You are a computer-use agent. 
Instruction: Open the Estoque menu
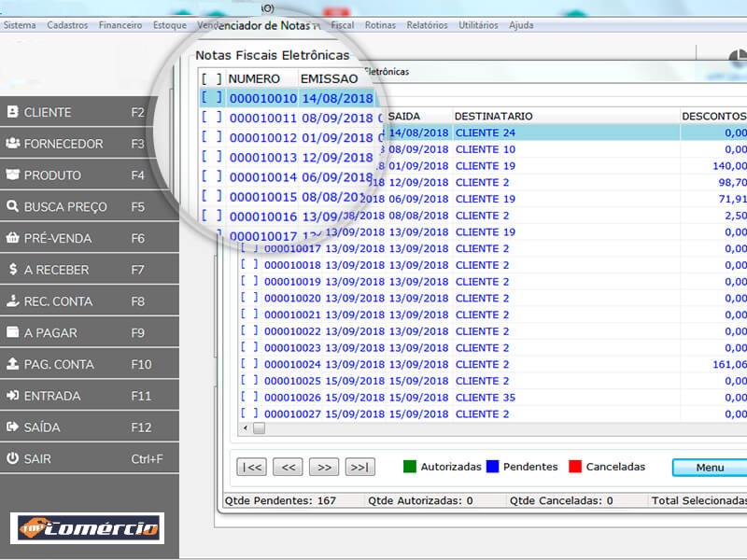(170, 25)
